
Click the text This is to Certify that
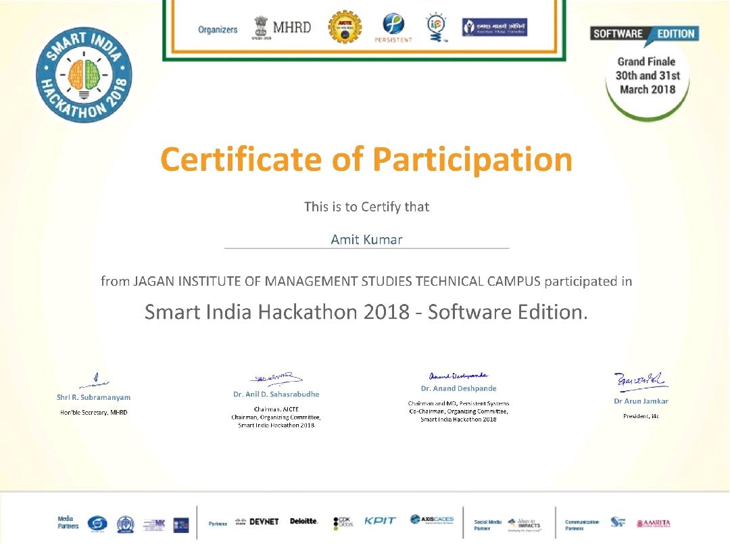(366, 207)
